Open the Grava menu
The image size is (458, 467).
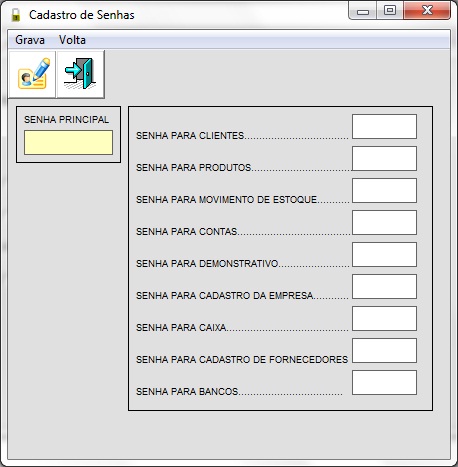click(30, 40)
